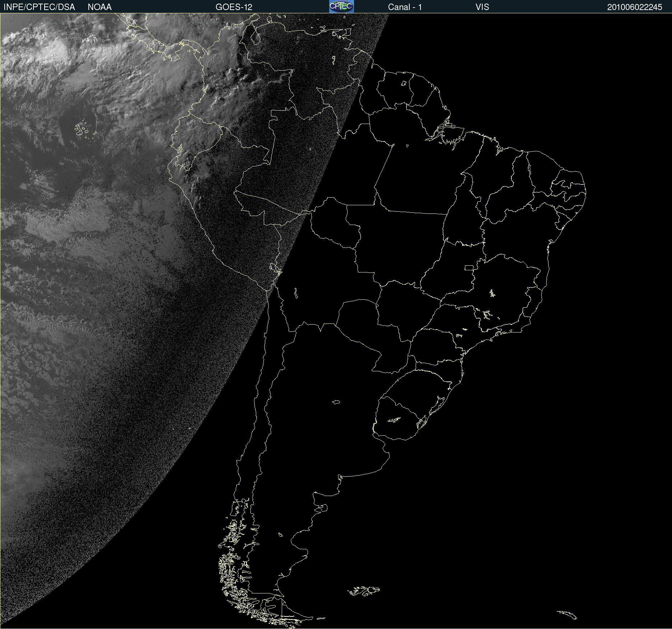
Task: Click the CPTEC logo in header
Action: [341, 6]
